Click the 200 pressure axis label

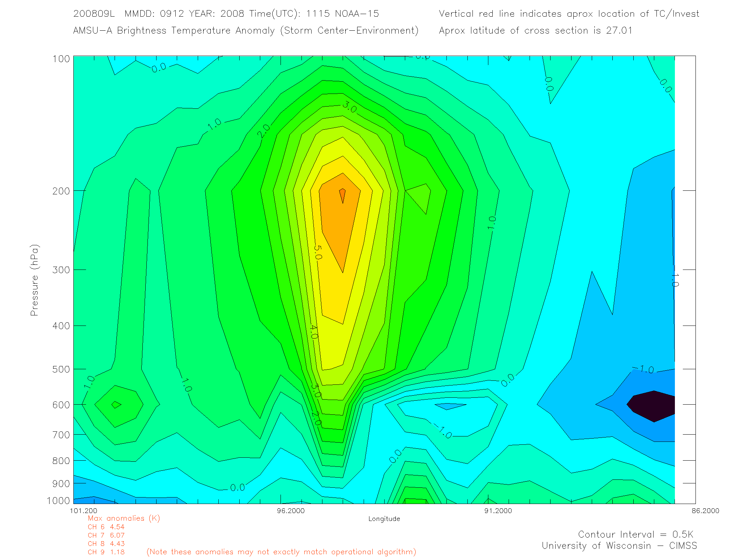pyautogui.click(x=61, y=191)
